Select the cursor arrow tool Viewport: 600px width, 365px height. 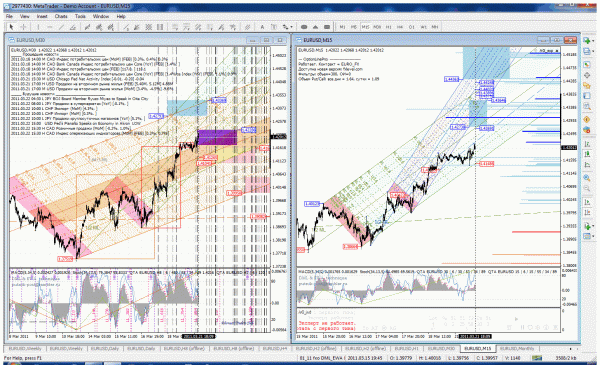click(11, 27)
